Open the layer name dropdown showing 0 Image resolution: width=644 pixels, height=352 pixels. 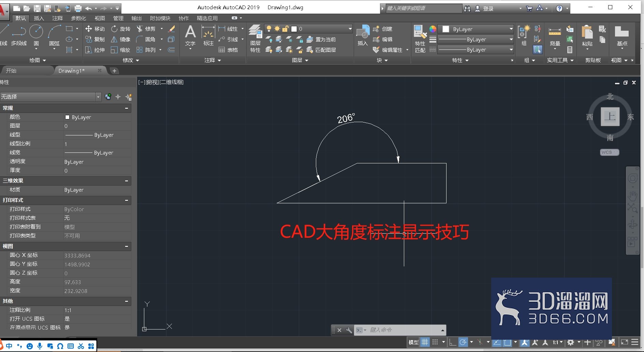308,29
